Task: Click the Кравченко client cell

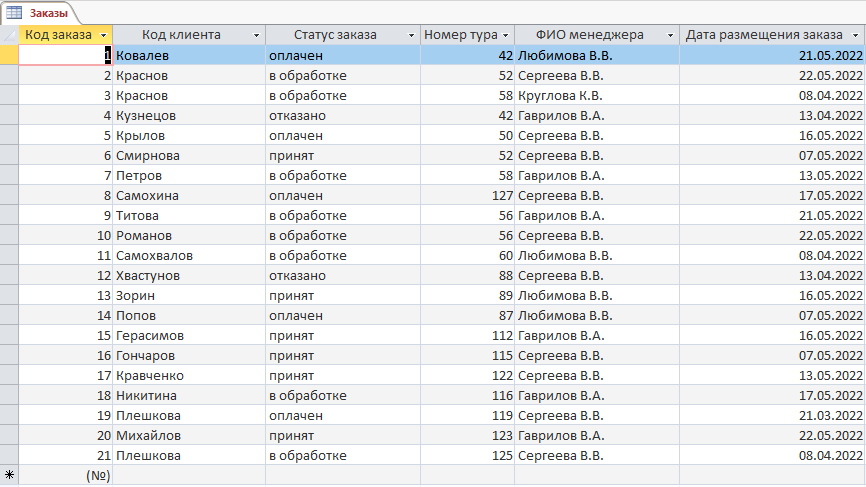Action: coord(189,375)
